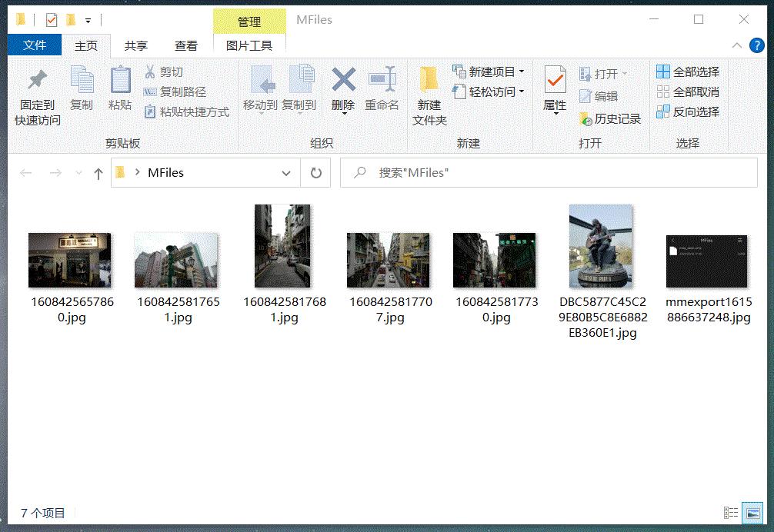Open Customize Quick Access Toolbar dropdown arrow
This screenshot has height=532, width=774.
[88, 21]
